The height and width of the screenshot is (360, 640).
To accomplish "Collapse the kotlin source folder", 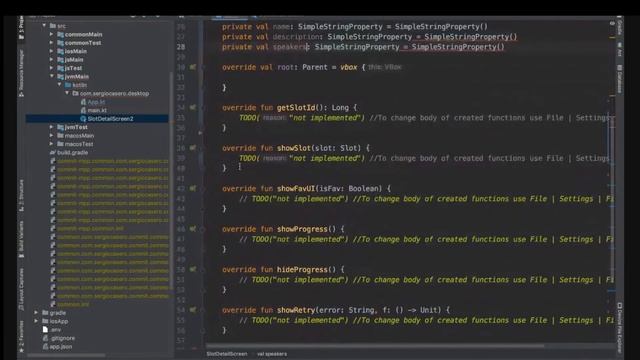I will [60, 85].
